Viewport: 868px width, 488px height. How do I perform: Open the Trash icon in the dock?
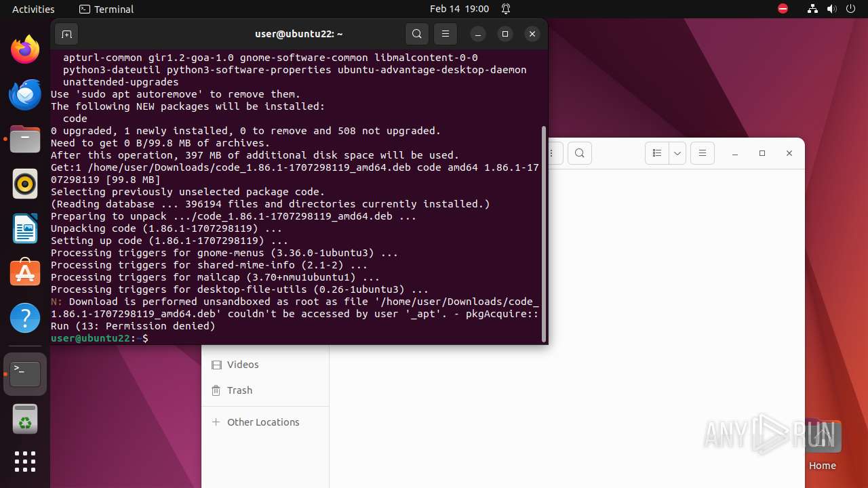(x=25, y=418)
